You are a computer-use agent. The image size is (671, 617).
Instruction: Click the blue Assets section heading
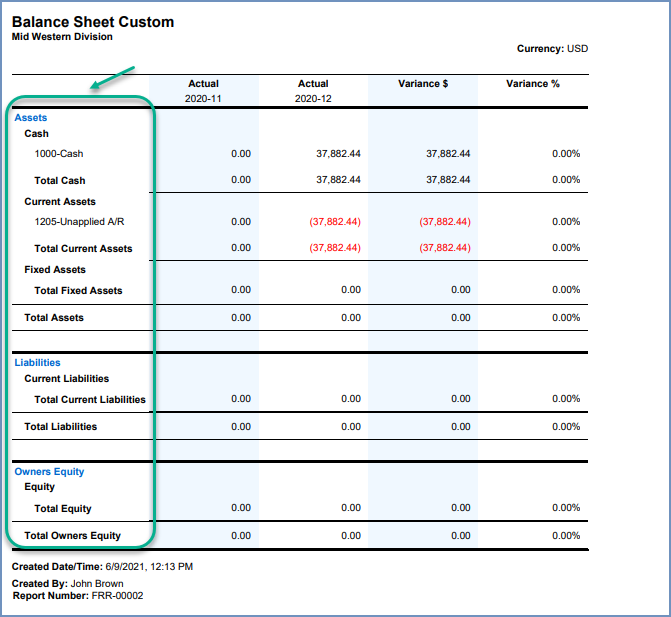[x=30, y=118]
